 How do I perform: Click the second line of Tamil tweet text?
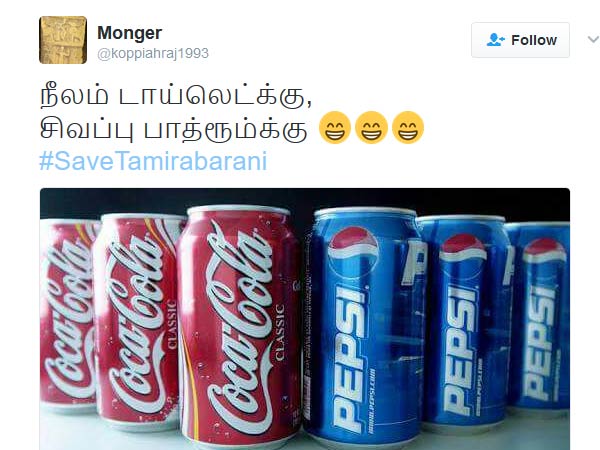click(x=174, y=128)
